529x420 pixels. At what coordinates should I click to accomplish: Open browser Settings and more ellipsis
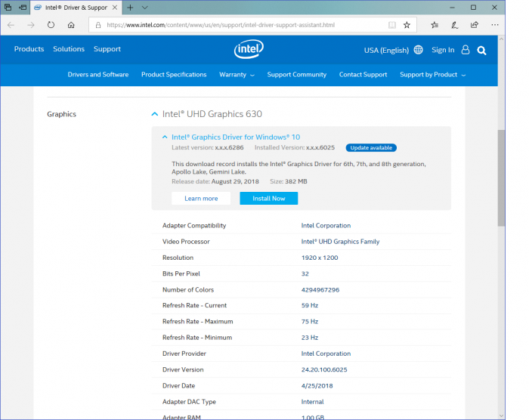coord(494,25)
